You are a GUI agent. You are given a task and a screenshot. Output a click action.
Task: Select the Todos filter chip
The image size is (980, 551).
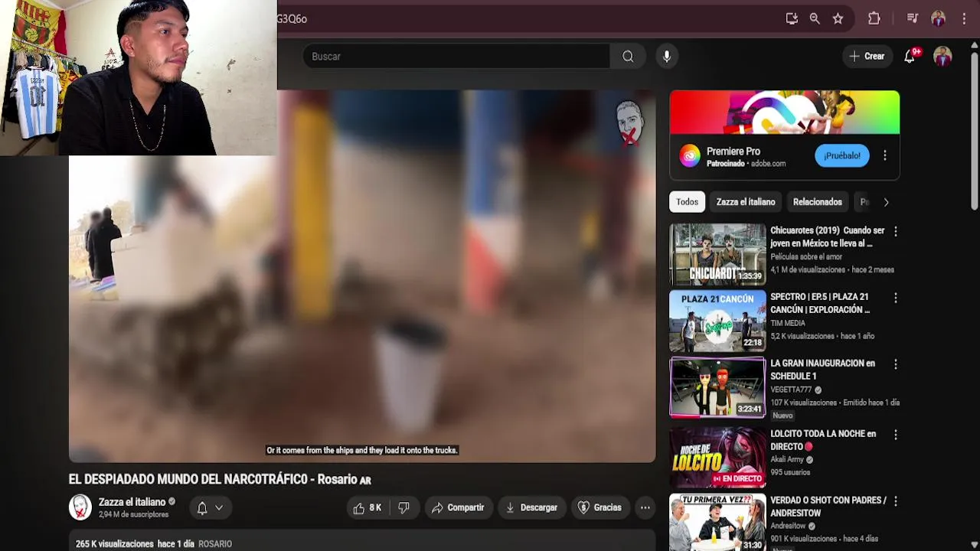[x=687, y=202]
